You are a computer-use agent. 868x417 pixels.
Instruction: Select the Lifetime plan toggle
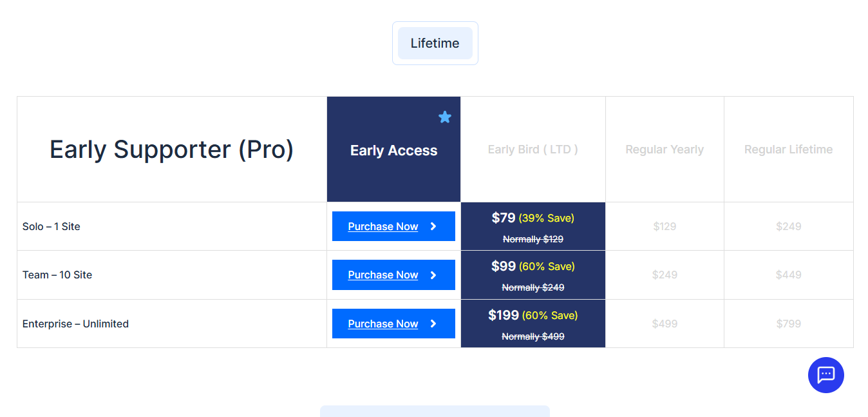[x=435, y=43]
